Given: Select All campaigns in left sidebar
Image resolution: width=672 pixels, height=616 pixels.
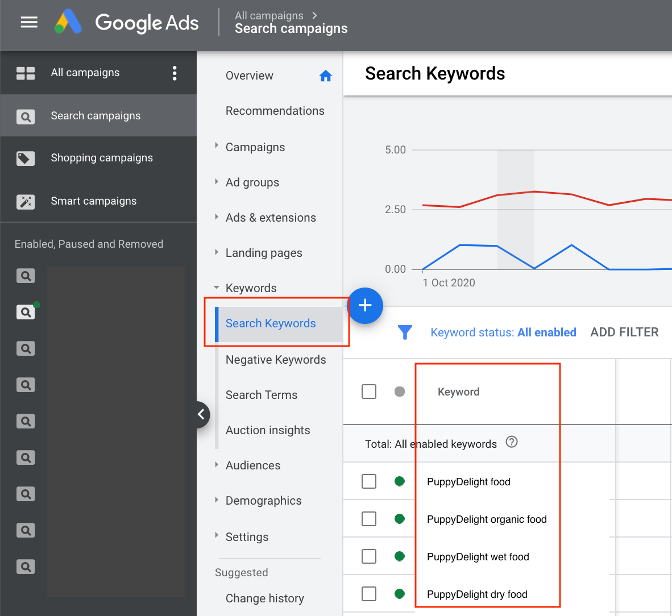Looking at the screenshot, I should tap(85, 73).
